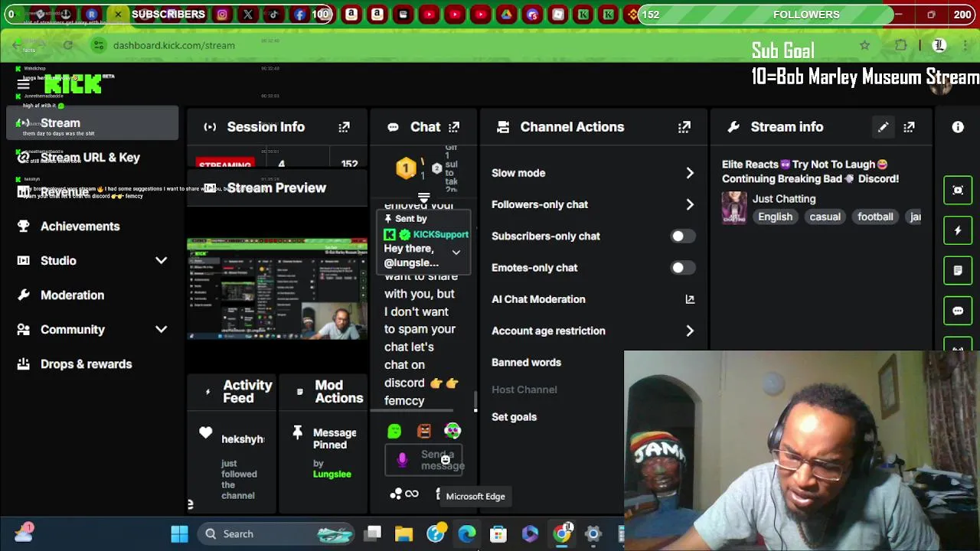The image size is (980, 551).
Task: Open browser extensions puzzle icon
Action: (901, 45)
